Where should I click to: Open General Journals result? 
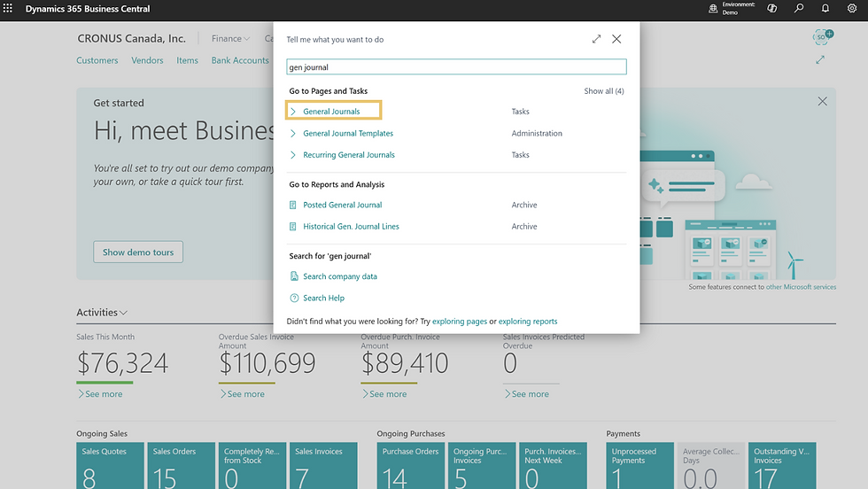pyautogui.click(x=331, y=112)
